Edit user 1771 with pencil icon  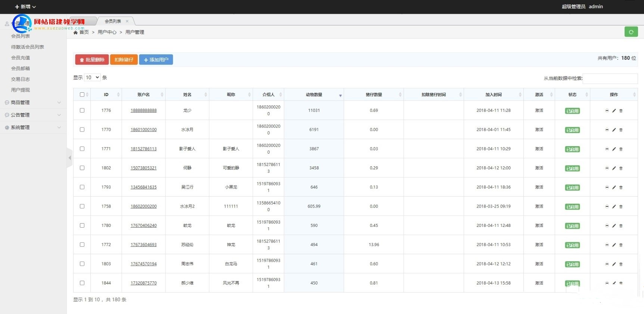click(x=614, y=149)
